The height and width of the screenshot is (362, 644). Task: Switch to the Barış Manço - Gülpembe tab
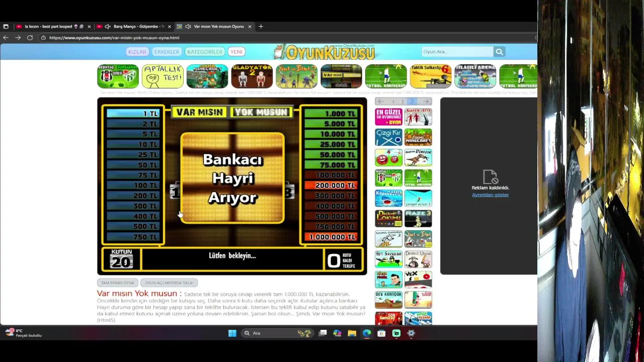[133, 27]
